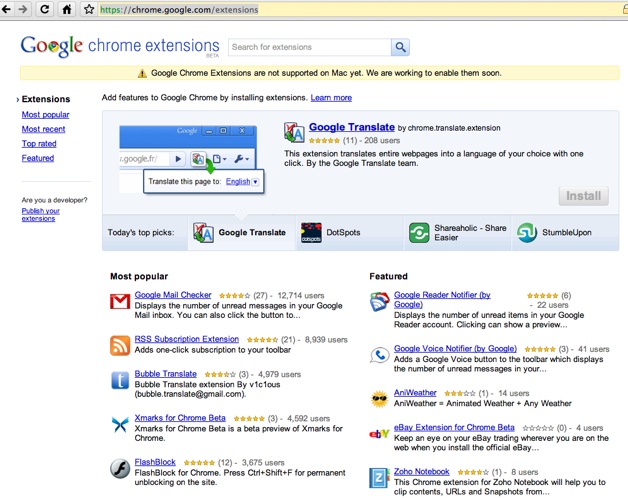The height and width of the screenshot is (498, 628).
Task: Open FlashBlock link
Action: 155,462
